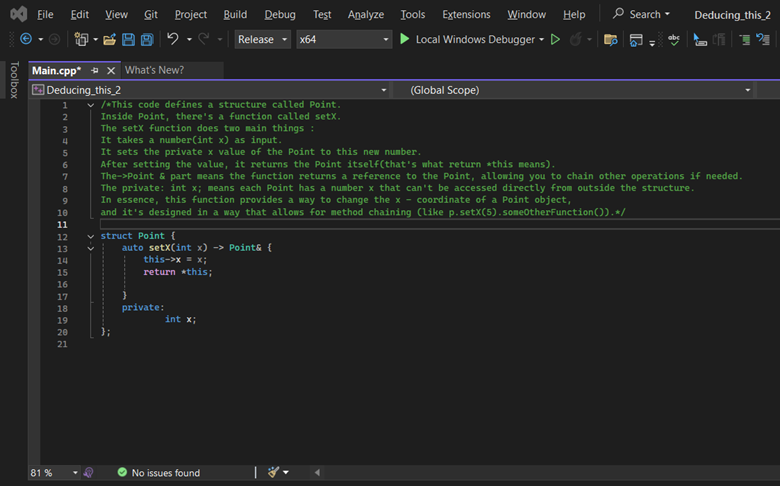The image size is (780, 486).
Task: Open the 81 % zoom level box
Action: (x=54, y=473)
